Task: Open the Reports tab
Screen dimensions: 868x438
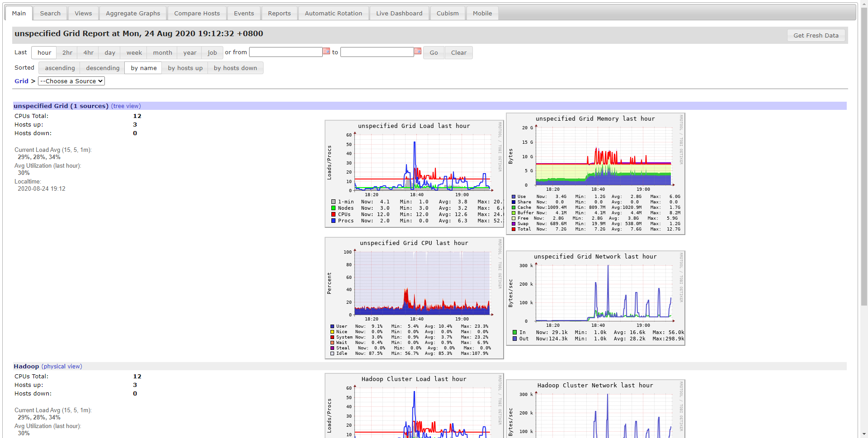Action: tap(279, 14)
